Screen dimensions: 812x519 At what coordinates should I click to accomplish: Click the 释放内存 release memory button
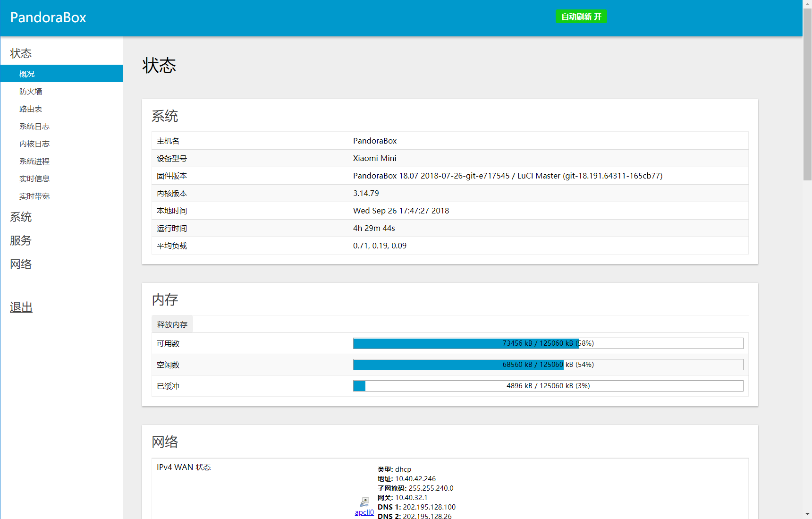172,324
